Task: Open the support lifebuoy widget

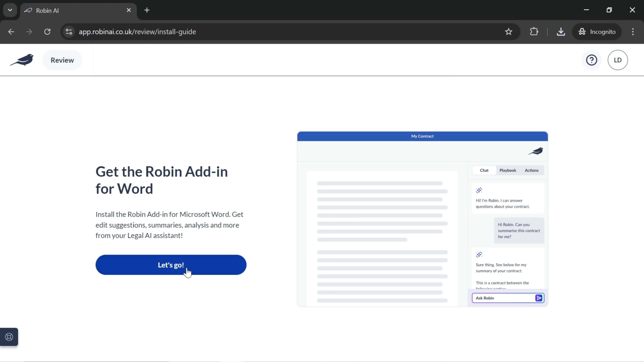Action: pos(9,337)
